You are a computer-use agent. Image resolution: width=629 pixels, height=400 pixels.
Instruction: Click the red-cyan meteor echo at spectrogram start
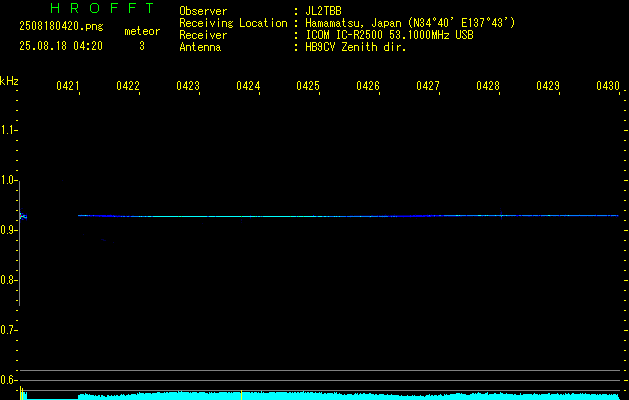pyautogui.click(x=23, y=217)
